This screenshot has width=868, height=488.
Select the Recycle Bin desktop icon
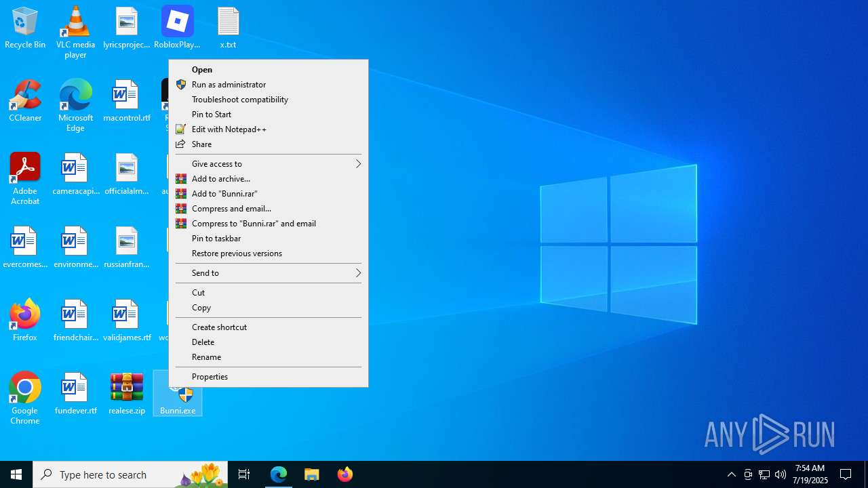tap(25, 28)
